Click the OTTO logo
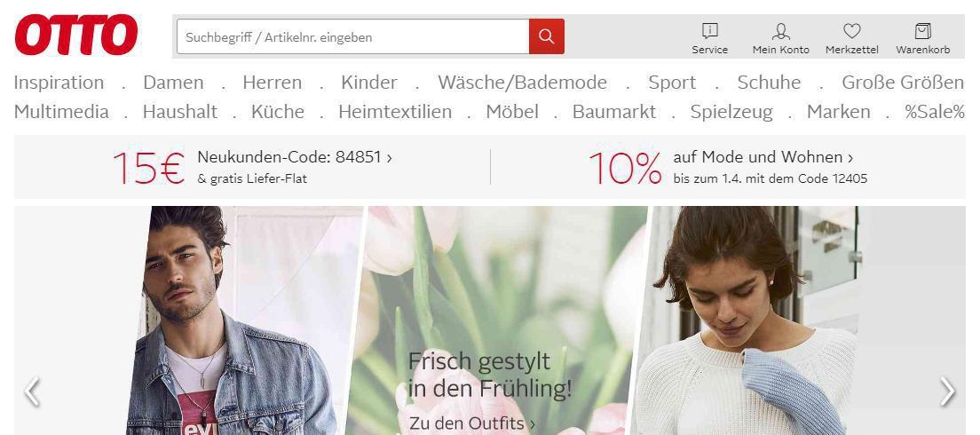This screenshot has height=435, width=980. click(76, 35)
